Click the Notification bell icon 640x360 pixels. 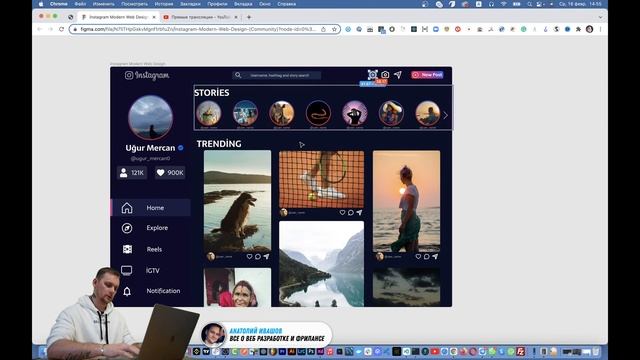tap(127, 291)
